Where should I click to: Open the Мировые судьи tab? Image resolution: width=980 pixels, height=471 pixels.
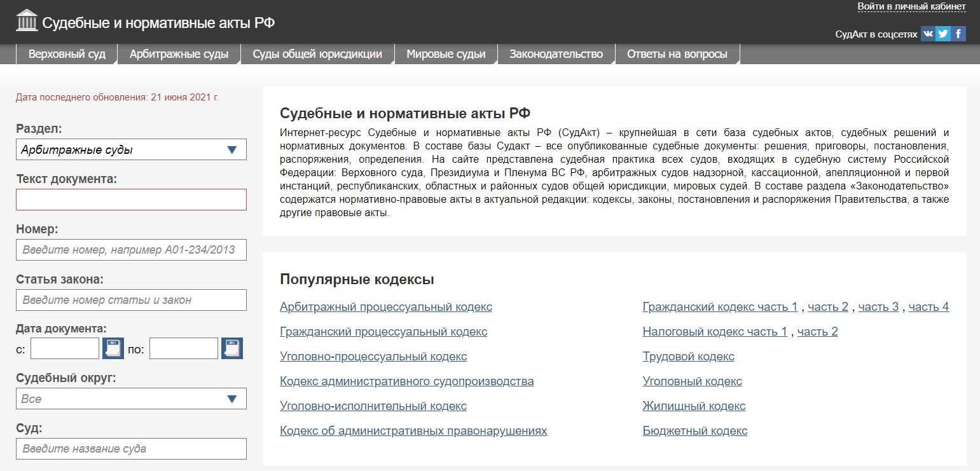tap(446, 54)
